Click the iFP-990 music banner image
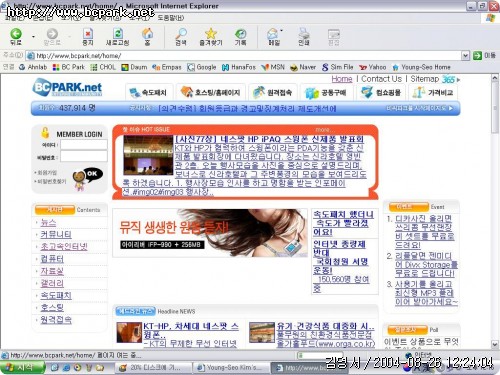The height and width of the screenshot is (375, 500). pyautogui.click(x=210, y=233)
